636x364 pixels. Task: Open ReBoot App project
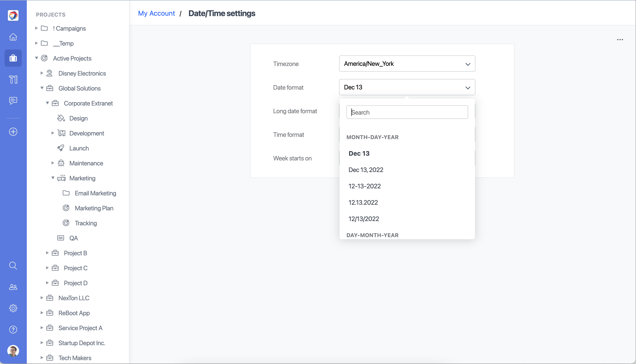tap(74, 313)
